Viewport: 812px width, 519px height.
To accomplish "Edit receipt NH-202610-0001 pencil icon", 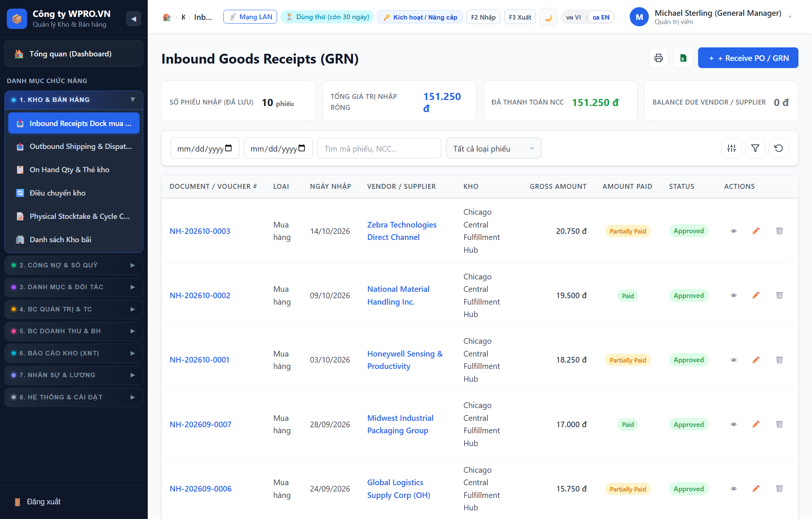I will 756,360.
